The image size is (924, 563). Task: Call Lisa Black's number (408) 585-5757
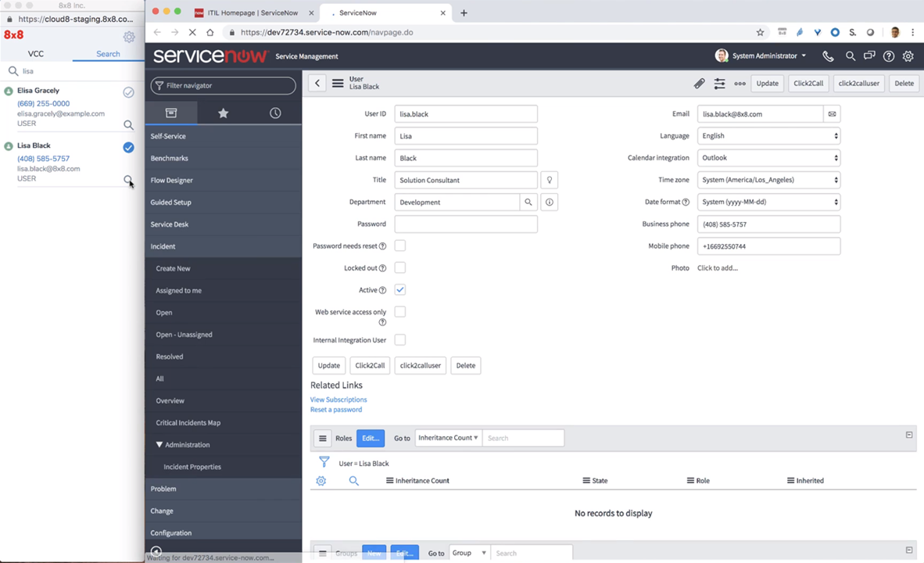pyautogui.click(x=43, y=159)
